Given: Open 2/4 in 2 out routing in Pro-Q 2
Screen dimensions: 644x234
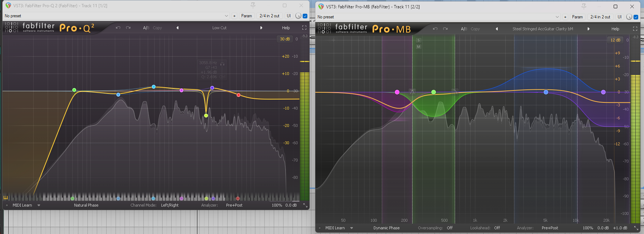Looking at the screenshot, I should [x=269, y=16].
